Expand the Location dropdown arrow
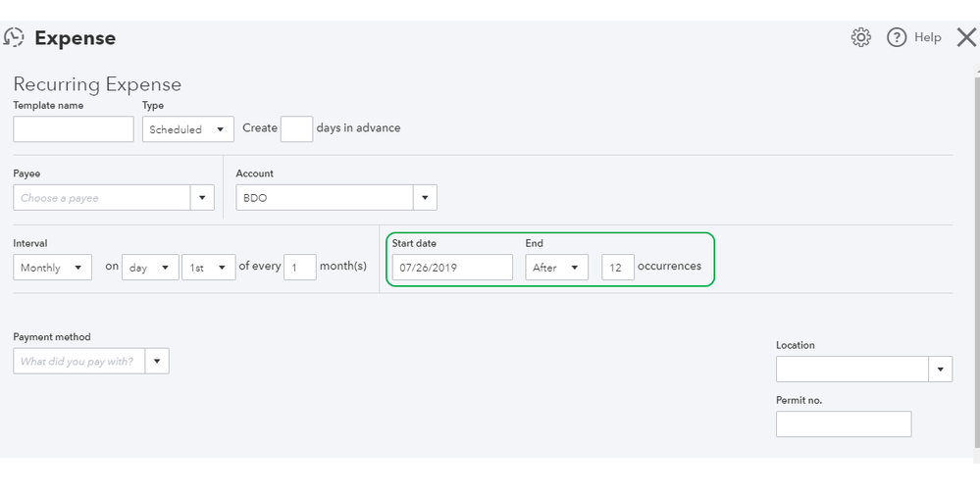This screenshot has width=980, height=495. pyautogui.click(x=941, y=370)
